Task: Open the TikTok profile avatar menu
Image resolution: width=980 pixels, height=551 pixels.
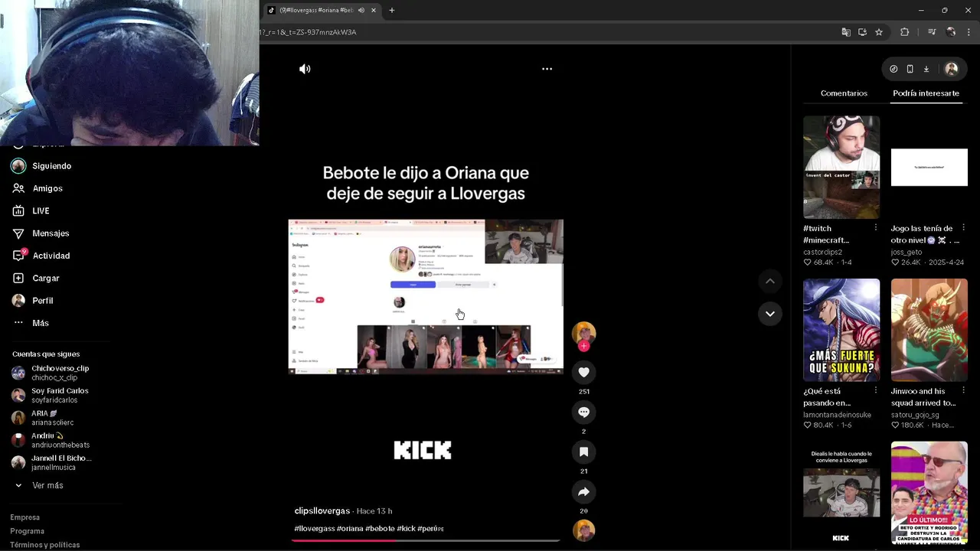Action: 951,69
